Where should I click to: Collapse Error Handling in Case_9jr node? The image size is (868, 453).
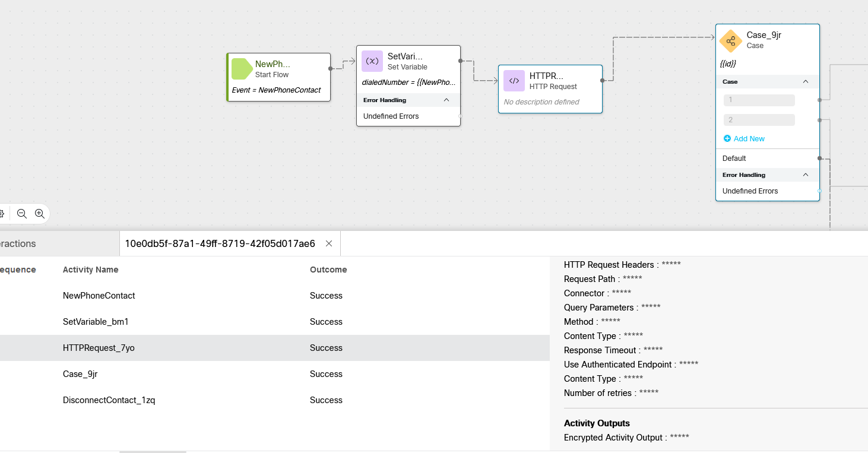805,175
